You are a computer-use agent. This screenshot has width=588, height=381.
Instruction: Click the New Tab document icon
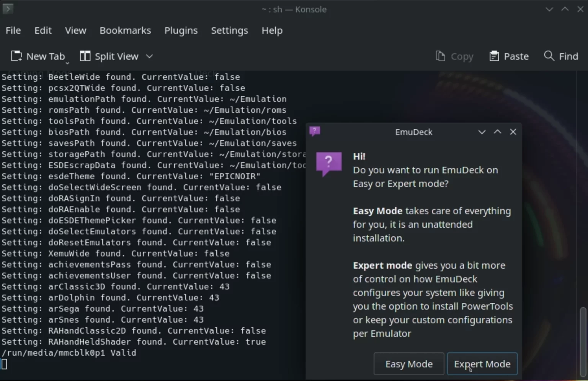(x=16, y=56)
